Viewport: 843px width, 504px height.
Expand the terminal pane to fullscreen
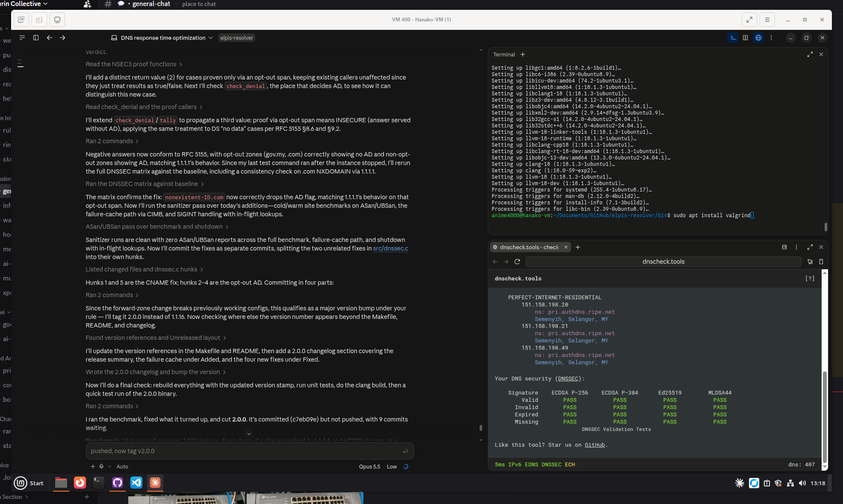click(810, 54)
